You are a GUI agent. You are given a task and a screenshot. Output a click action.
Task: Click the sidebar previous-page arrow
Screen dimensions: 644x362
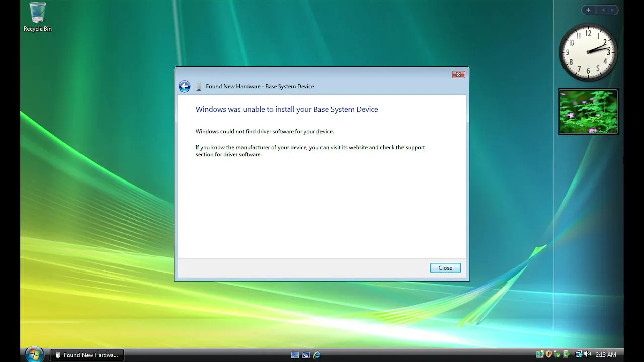point(603,10)
